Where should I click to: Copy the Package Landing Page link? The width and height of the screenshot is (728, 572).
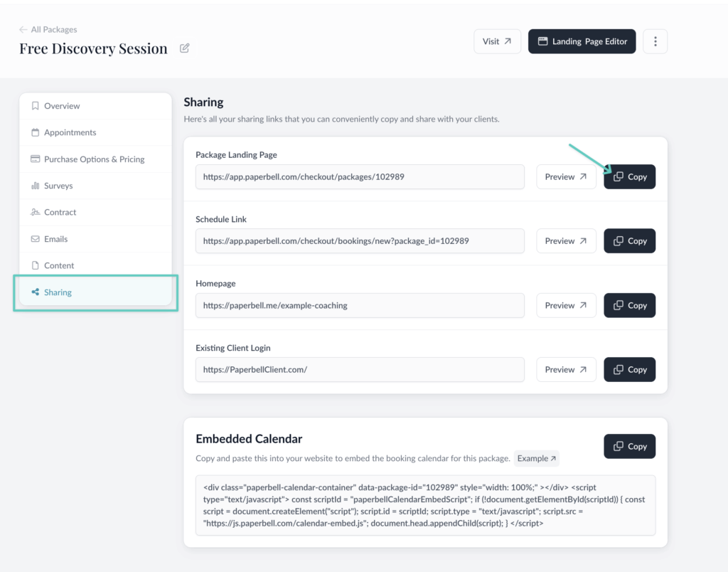pyautogui.click(x=629, y=176)
